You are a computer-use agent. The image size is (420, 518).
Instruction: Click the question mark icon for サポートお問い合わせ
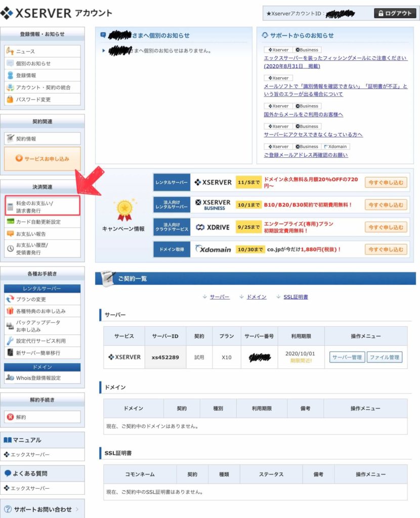[x=8, y=509]
